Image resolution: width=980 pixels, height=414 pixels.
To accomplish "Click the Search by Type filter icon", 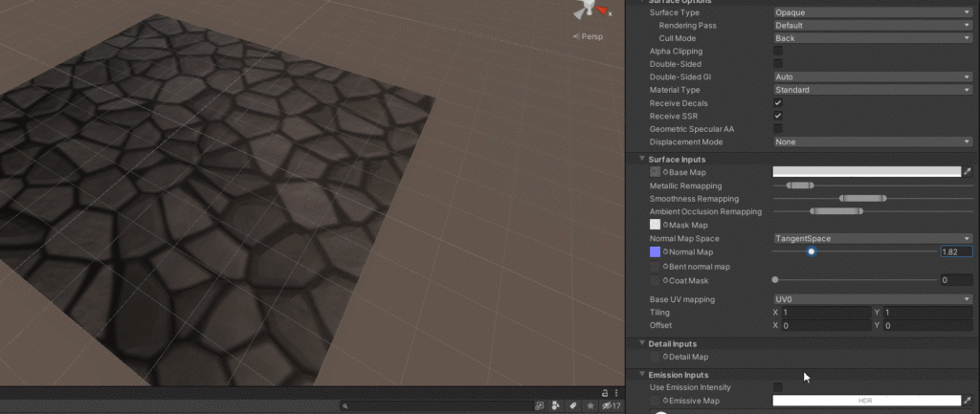I will click(556, 406).
